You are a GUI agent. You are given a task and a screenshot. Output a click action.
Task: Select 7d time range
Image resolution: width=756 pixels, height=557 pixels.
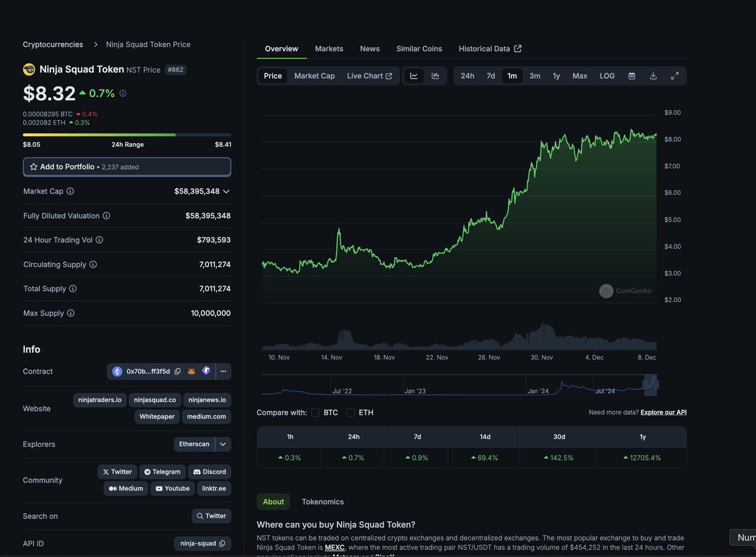point(491,76)
